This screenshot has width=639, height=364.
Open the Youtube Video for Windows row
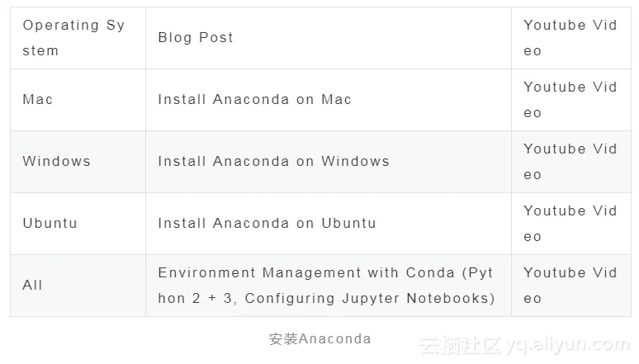[570, 162]
